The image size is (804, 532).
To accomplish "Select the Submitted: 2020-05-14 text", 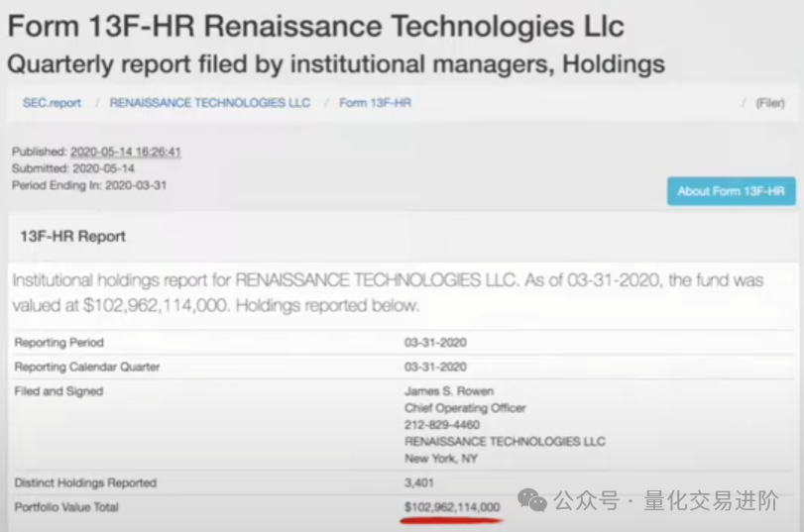I will click(73, 168).
